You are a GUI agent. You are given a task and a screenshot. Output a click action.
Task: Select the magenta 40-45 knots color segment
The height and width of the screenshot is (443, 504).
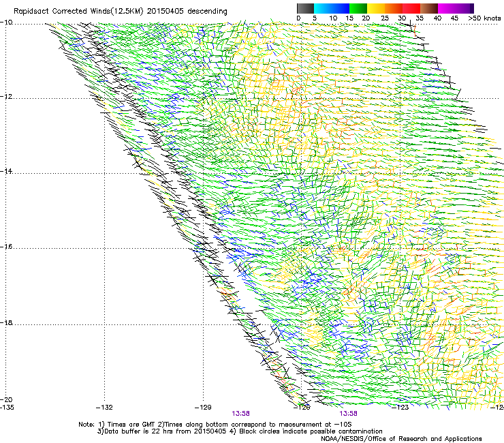point(447,8)
